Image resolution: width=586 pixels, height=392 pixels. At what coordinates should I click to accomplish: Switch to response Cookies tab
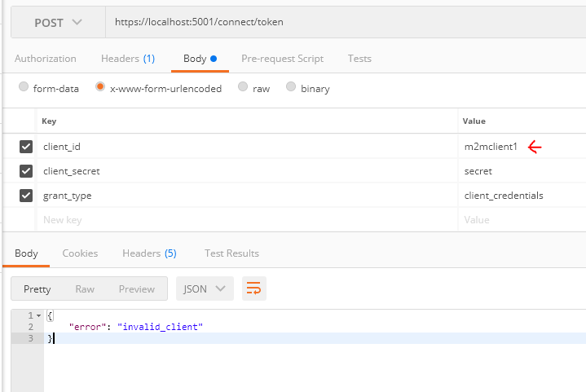click(x=80, y=253)
